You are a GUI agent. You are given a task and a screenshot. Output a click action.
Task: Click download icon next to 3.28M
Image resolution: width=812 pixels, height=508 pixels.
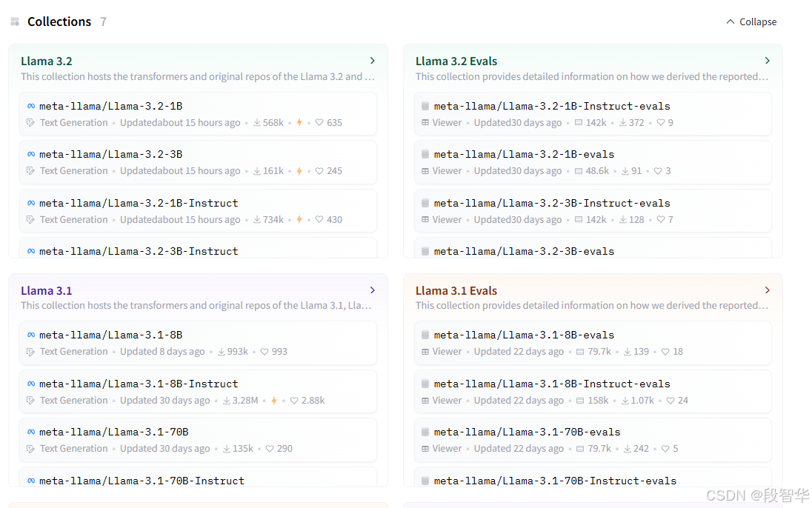point(226,401)
